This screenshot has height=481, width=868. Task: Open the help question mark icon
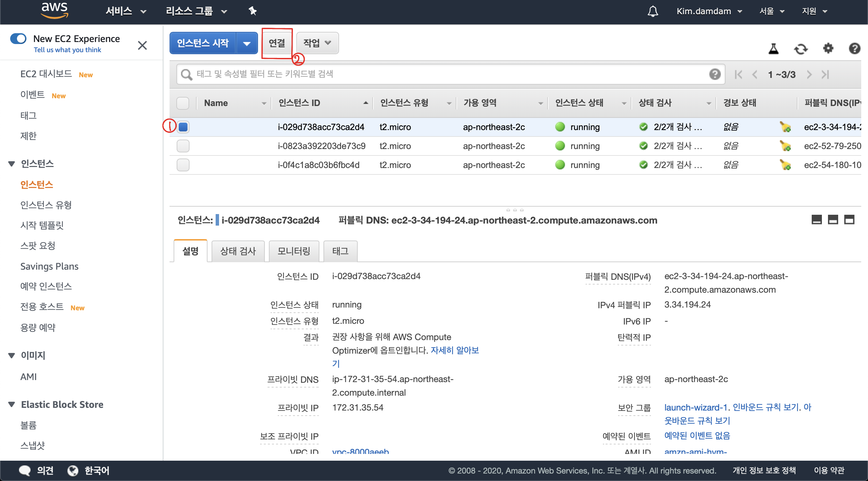(854, 48)
